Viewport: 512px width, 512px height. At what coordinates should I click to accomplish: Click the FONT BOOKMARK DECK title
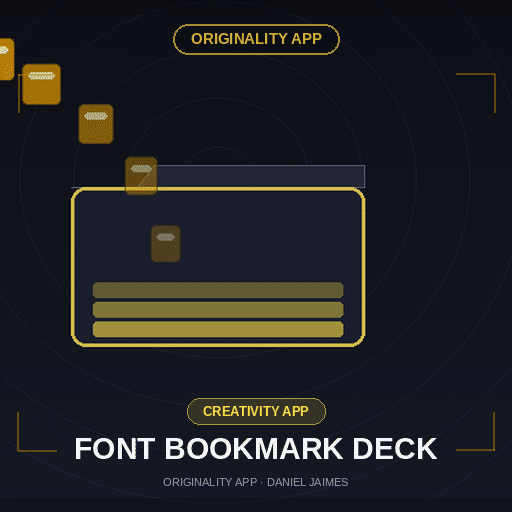256,449
